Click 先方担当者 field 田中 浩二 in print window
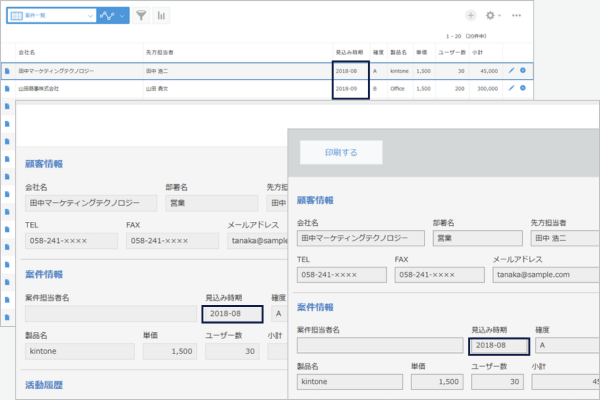Viewport: 600px width, 400px height. [x=565, y=238]
